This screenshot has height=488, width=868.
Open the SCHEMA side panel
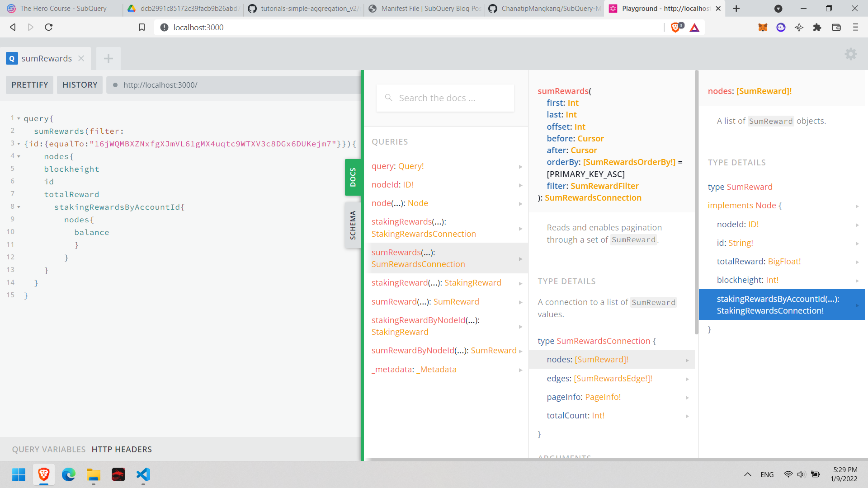point(353,225)
